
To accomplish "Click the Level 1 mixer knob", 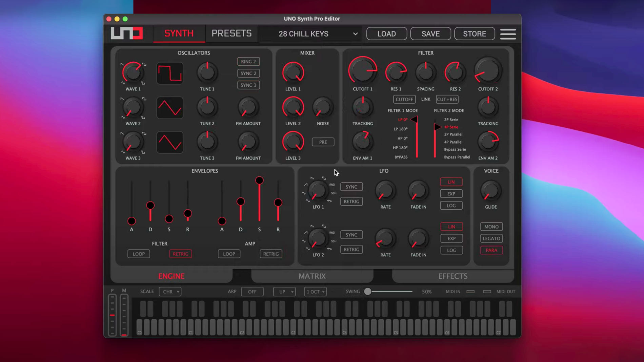I will coord(293,72).
